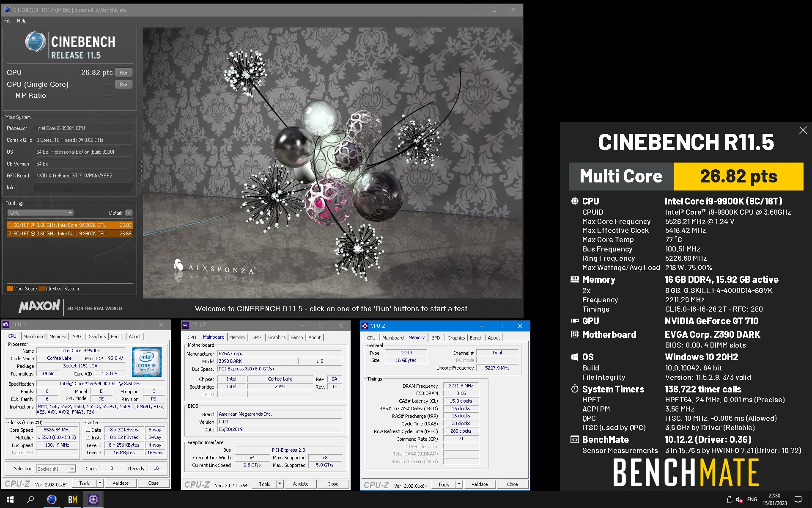This screenshot has width=812, height=508.
Task: Open Bench tab in right CPU-Z window
Action: pos(476,338)
